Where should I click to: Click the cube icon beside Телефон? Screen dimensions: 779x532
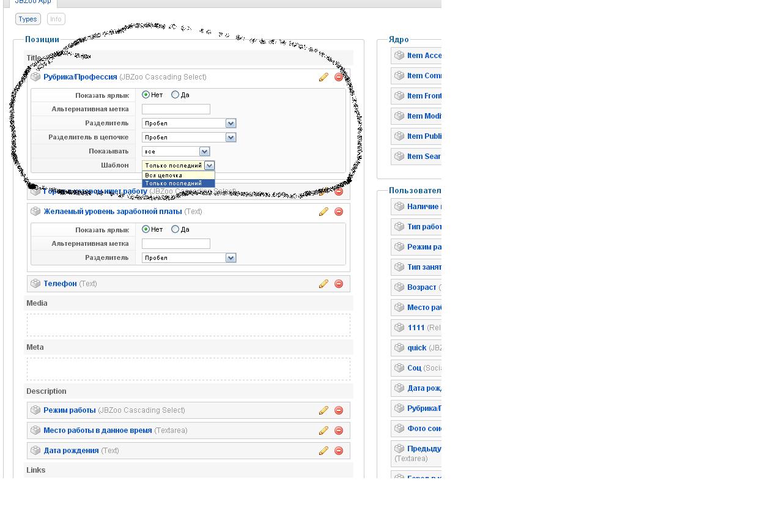(x=35, y=284)
